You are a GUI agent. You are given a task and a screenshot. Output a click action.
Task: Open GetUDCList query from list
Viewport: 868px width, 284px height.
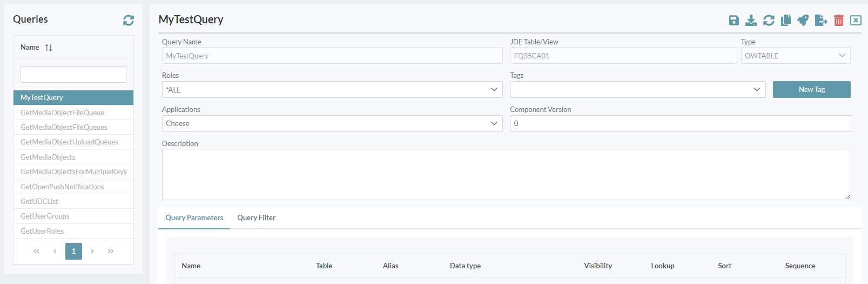click(39, 201)
